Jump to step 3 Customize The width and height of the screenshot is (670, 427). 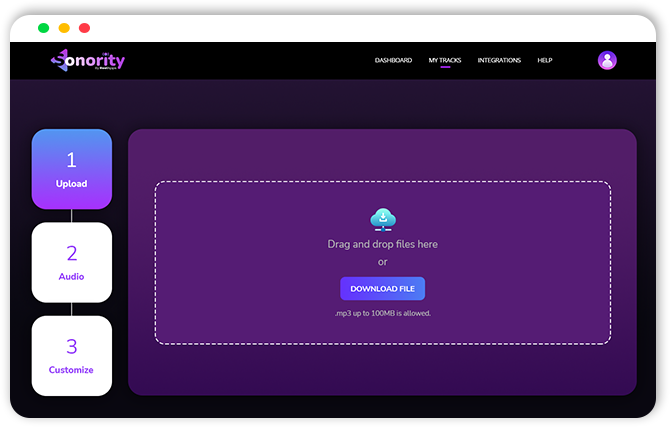72,355
